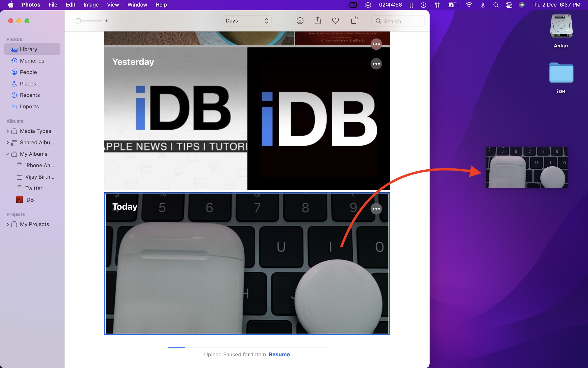Image resolution: width=588 pixels, height=368 pixels.
Task: Open the Window menu
Action: [137, 5]
